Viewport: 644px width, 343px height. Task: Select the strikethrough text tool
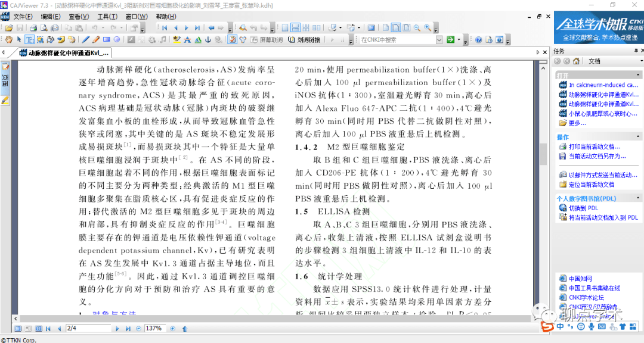pyautogui.click(x=187, y=40)
